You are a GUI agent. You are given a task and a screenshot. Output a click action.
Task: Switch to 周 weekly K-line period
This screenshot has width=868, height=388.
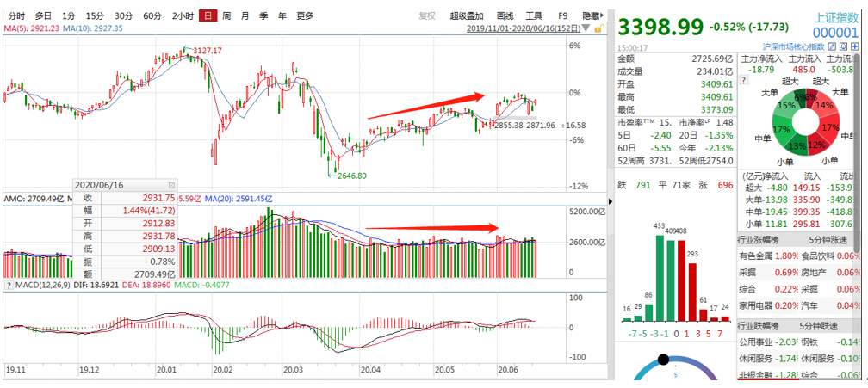click(x=226, y=15)
